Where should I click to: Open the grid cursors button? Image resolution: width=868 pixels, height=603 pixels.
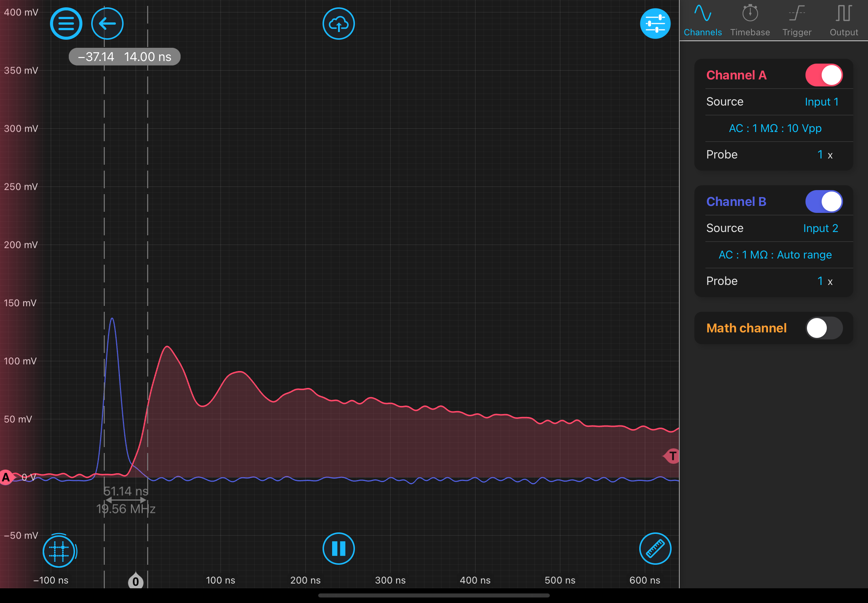[59, 551]
